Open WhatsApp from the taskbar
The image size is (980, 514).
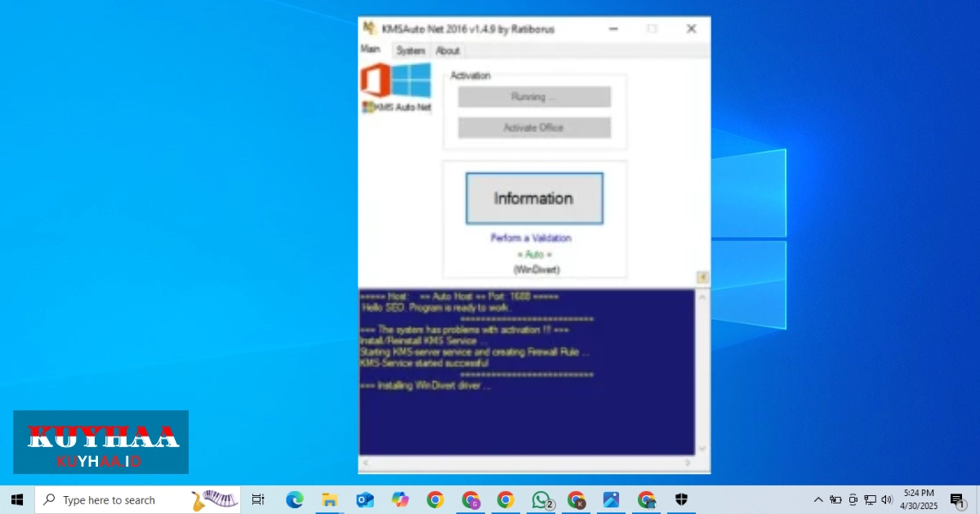[541, 500]
